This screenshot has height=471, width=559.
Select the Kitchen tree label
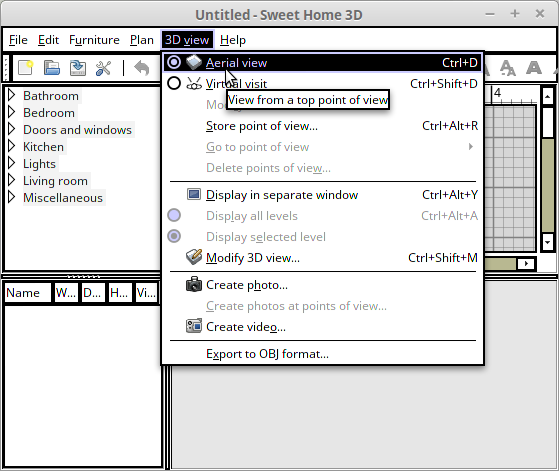(43, 147)
